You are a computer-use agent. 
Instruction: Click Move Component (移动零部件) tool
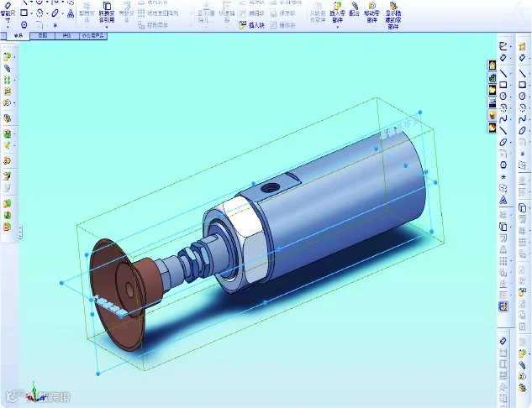click(372, 12)
